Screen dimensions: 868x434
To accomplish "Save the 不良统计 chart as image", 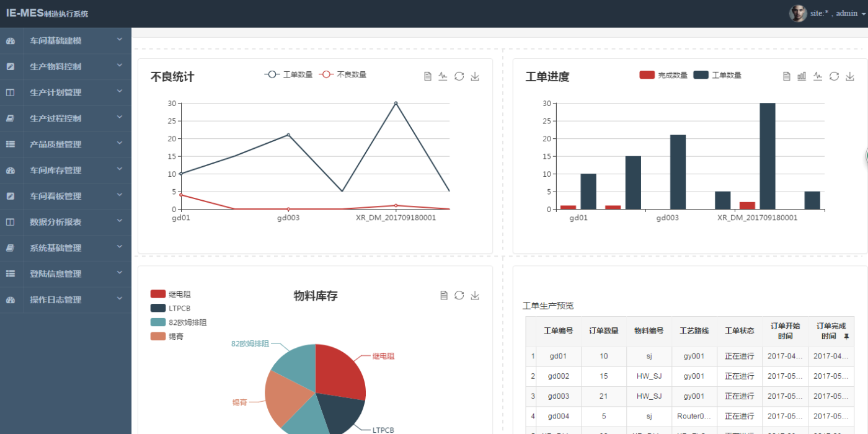I will tap(475, 76).
